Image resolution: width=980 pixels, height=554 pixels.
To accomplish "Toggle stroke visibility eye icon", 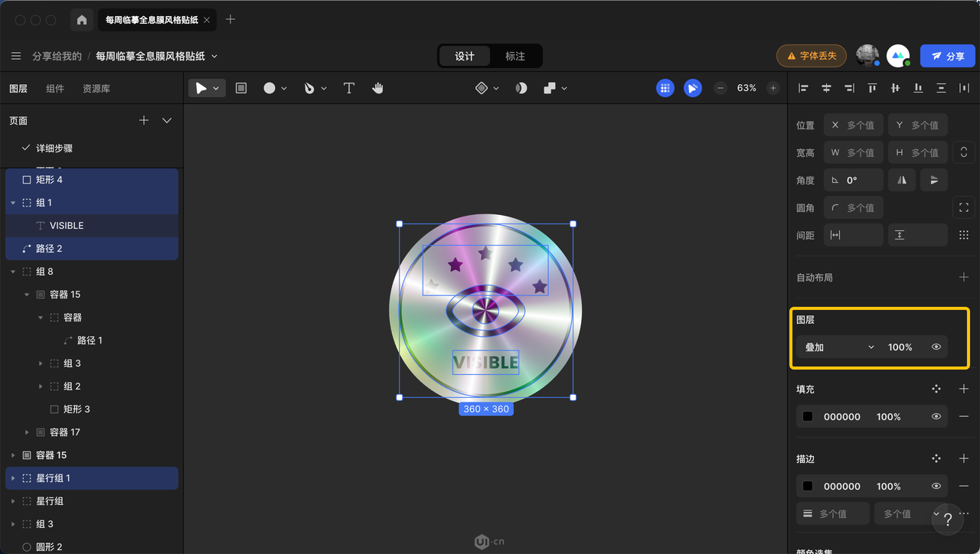I will tap(936, 486).
